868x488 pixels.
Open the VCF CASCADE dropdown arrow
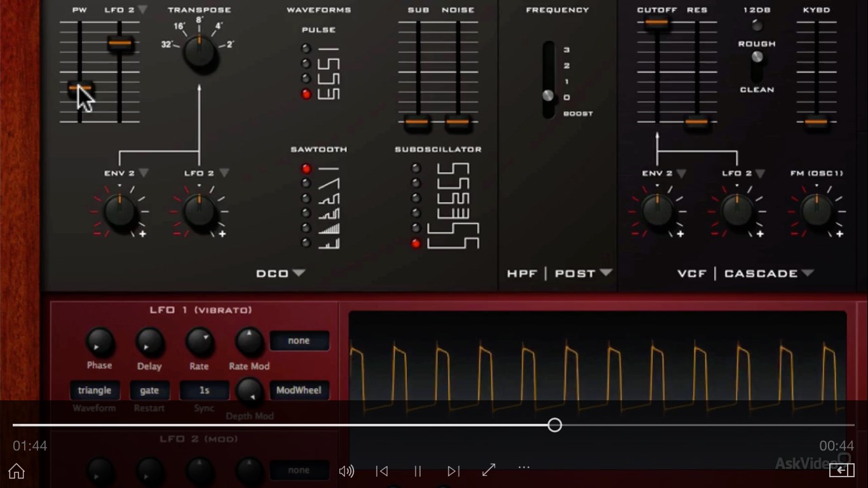(x=807, y=273)
